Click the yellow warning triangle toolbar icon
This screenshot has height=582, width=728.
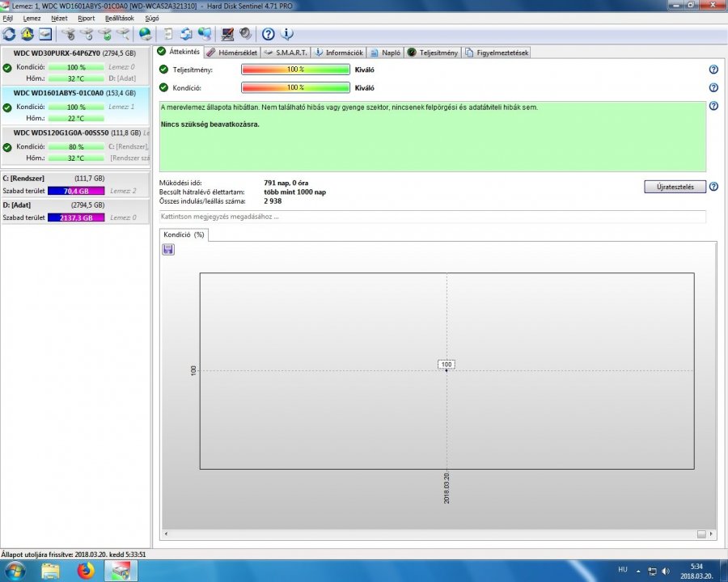tap(27, 34)
